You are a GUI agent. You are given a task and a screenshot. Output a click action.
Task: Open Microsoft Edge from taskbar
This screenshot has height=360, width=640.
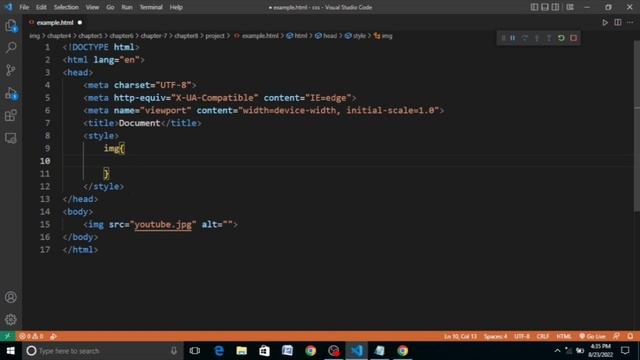point(219,351)
